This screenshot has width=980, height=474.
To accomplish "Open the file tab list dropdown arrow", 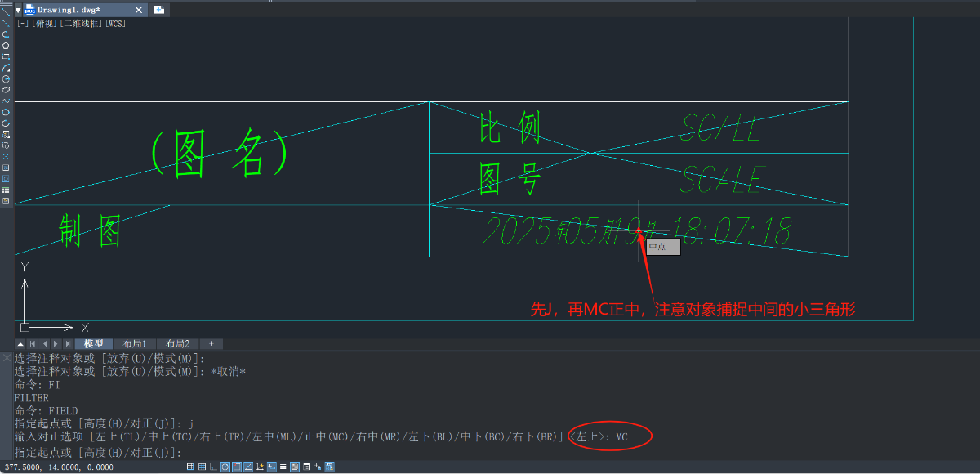I will coord(18,10).
